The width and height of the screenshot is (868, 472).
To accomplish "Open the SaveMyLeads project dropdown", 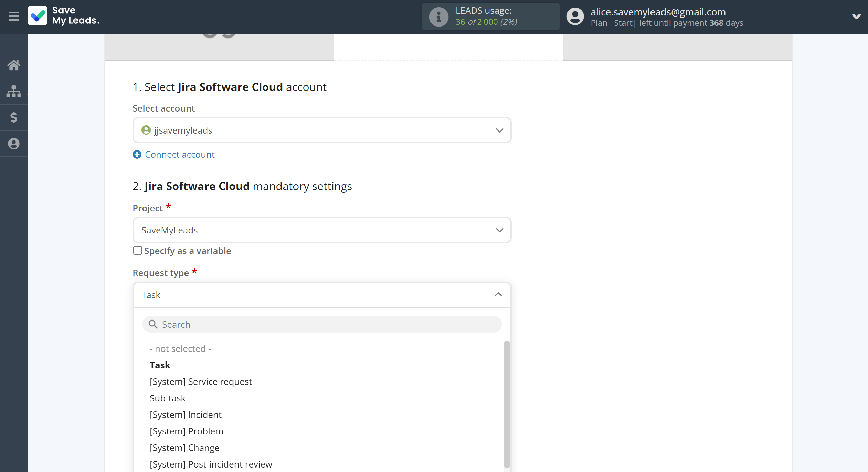I will point(322,230).
